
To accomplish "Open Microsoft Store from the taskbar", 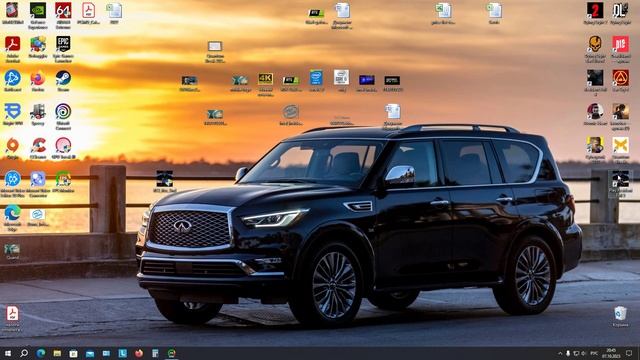I will coord(73,353).
